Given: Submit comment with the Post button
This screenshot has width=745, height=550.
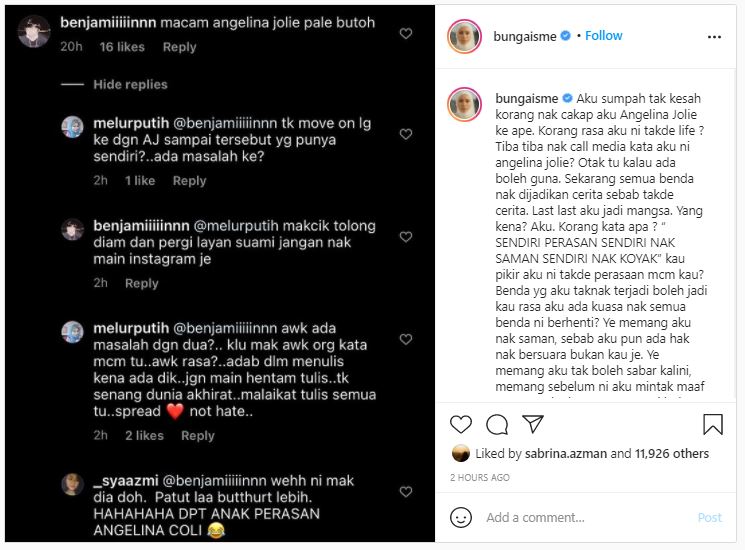Looking at the screenshot, I should coord(709,517).
